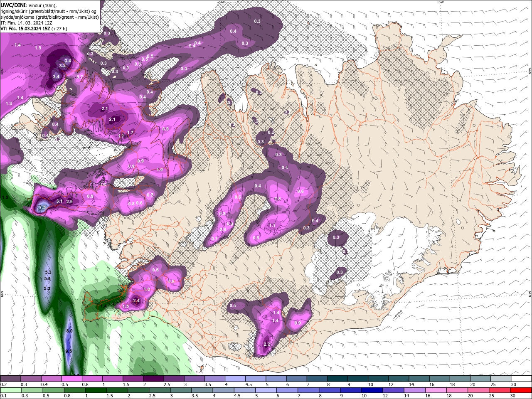
Task: Click the '2.9' snowfall value on map
Action: (x=69, y=202)
